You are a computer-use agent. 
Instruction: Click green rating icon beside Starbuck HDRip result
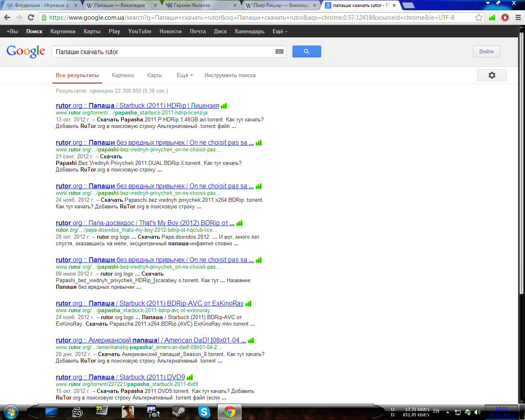pyautogui.click(x=224, y=106)
